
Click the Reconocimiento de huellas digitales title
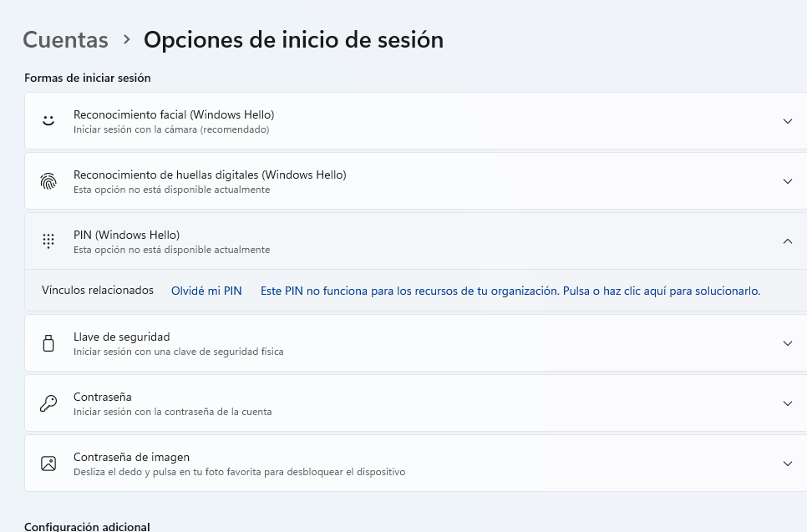pos(210,175)
